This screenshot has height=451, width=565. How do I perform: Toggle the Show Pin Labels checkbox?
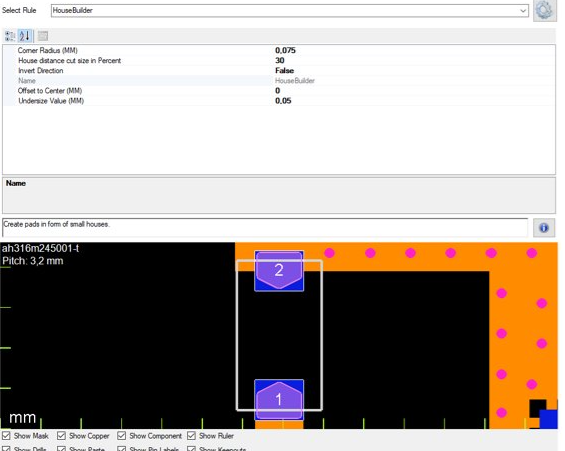[121, 448]
